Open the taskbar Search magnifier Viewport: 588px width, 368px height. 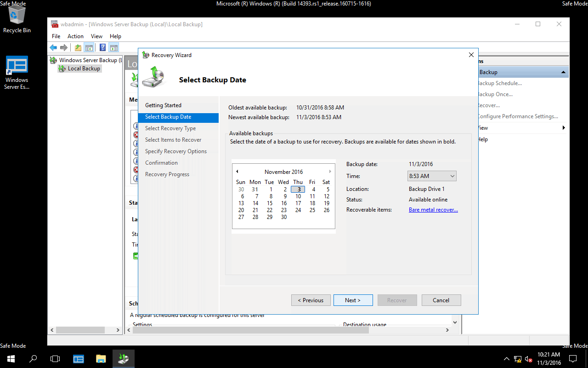pos(33,359)
